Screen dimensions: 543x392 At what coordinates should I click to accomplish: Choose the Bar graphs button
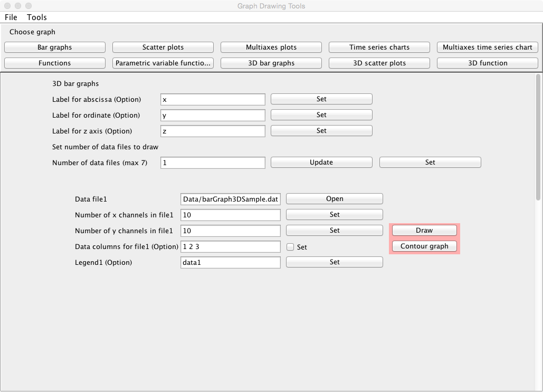55,47
